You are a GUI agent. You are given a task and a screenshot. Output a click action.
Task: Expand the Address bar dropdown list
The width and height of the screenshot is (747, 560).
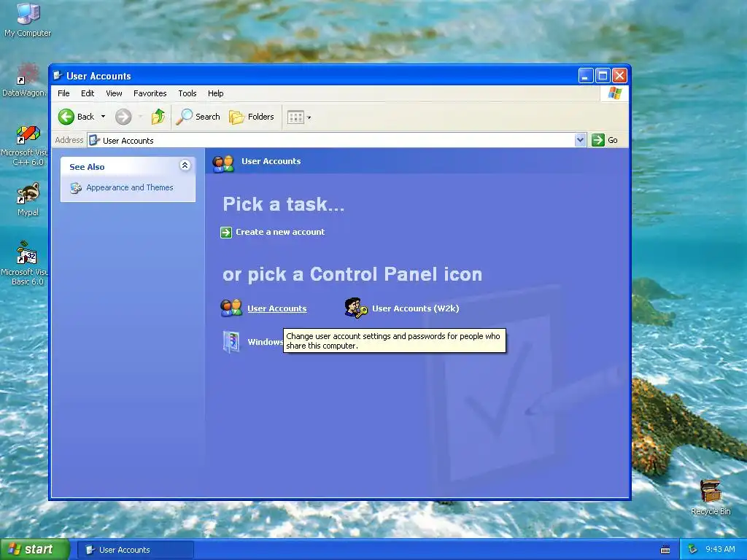[x=580, y=140]
